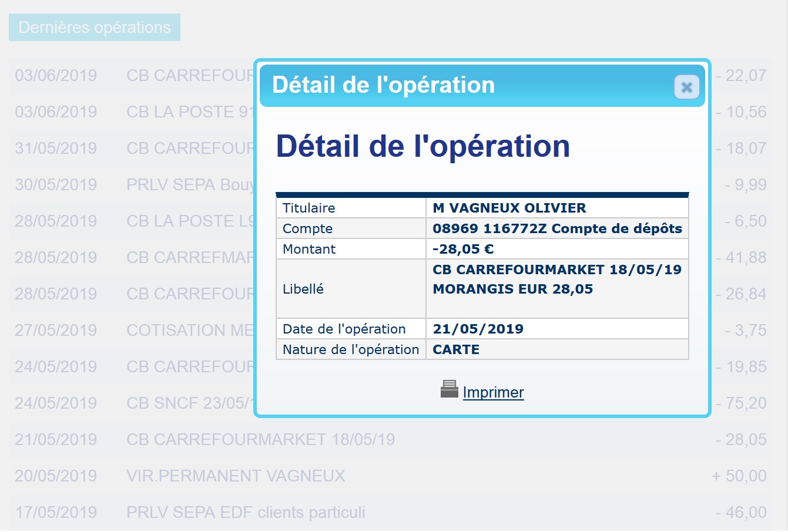Open the Dernières opérations tab
Screen dimensions: 788x532
point(95,28)
